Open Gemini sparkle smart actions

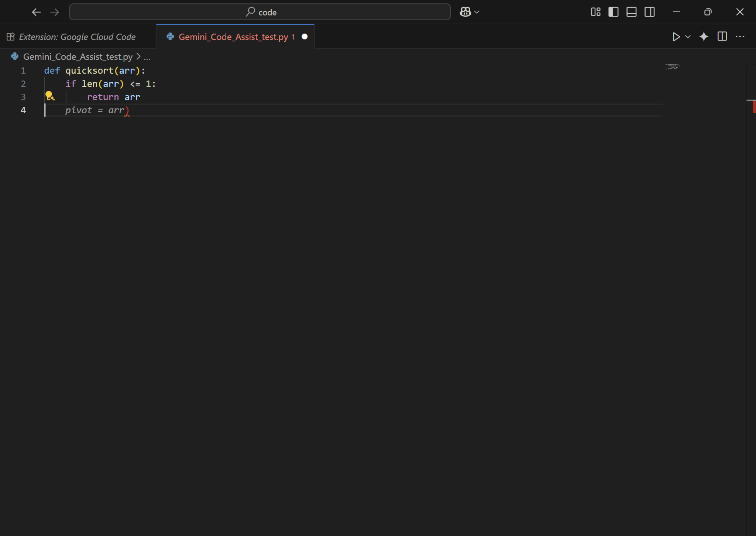pyautogui.click(x=704, y=37)
